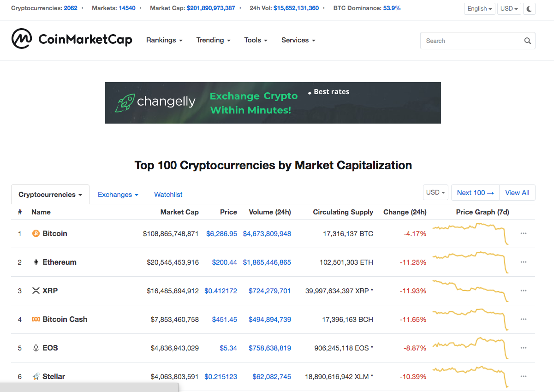Click the Stellar rocket icon
This screenshot has height=392, width=554.
36,377
